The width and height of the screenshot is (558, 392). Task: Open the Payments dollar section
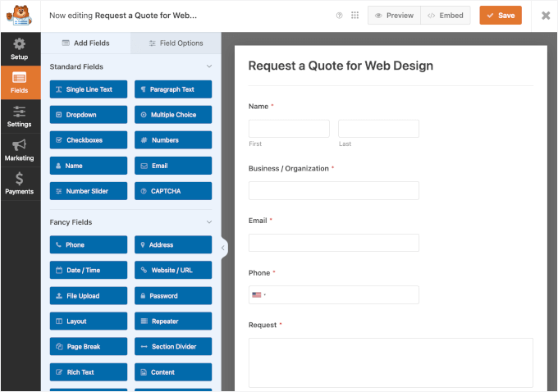[x=20, y=184]
